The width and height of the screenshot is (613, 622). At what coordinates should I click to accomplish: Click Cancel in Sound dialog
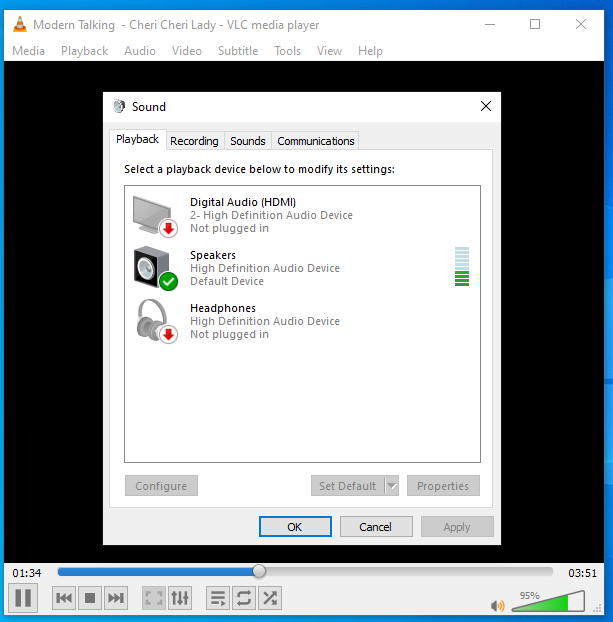click(x=376, y=527)
